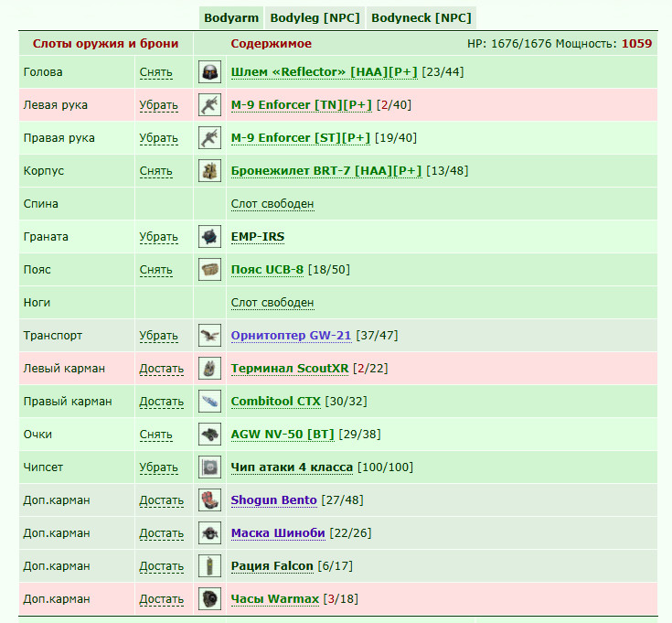672x623 pixels.
Task: Open the Часы Warmax item link
Action: [274, 599]
